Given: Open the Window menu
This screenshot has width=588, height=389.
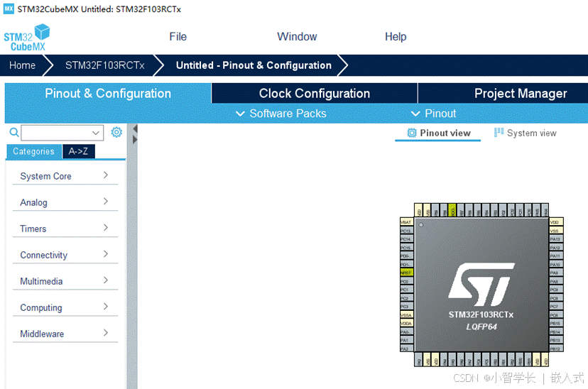Looking at the screenshot, I should click(297, 37).
